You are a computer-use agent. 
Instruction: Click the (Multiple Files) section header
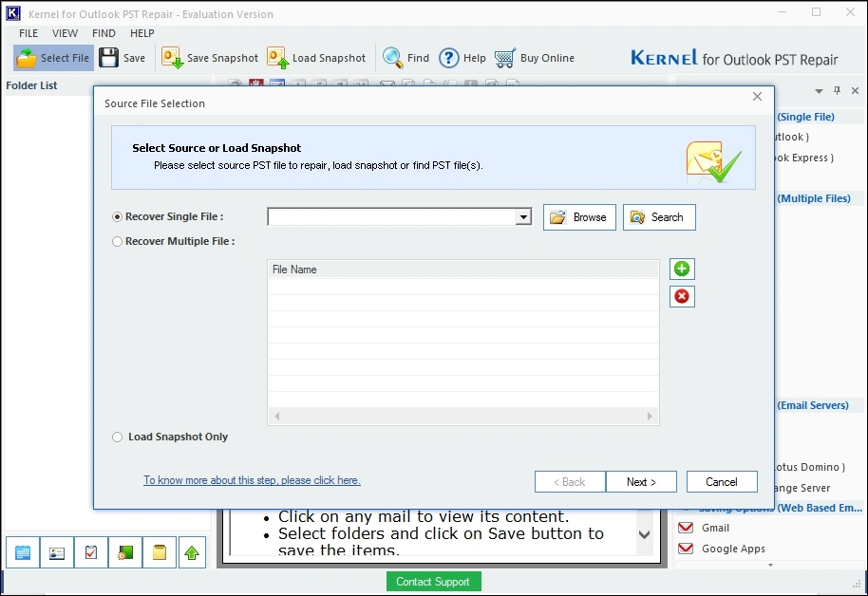[814, 198]
